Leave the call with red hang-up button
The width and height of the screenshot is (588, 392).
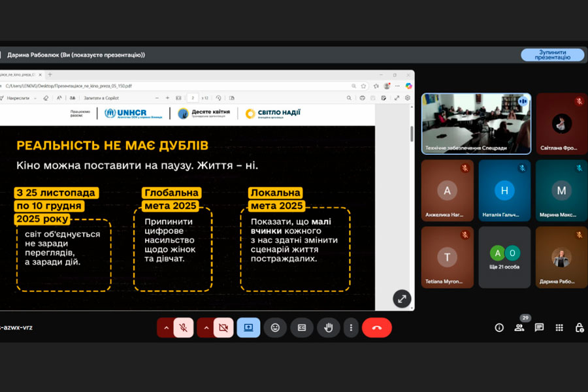click(x=377, y=327)
